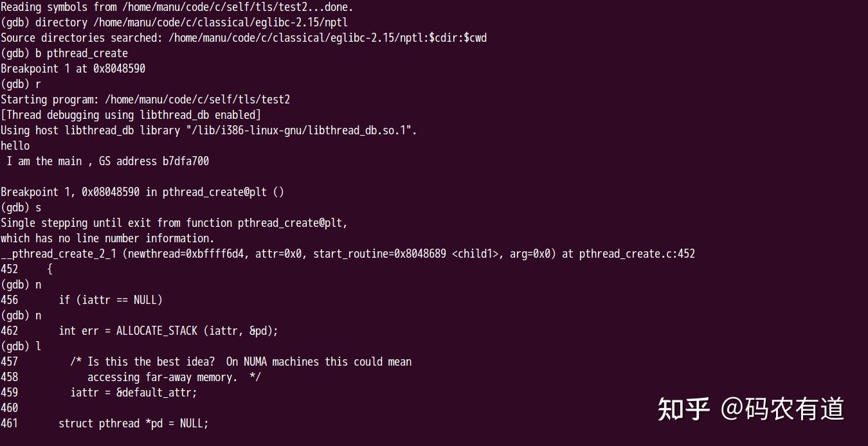The image size is (868, 446).
Task: Click "which has no line number information" text
Action: coord(107,238)
